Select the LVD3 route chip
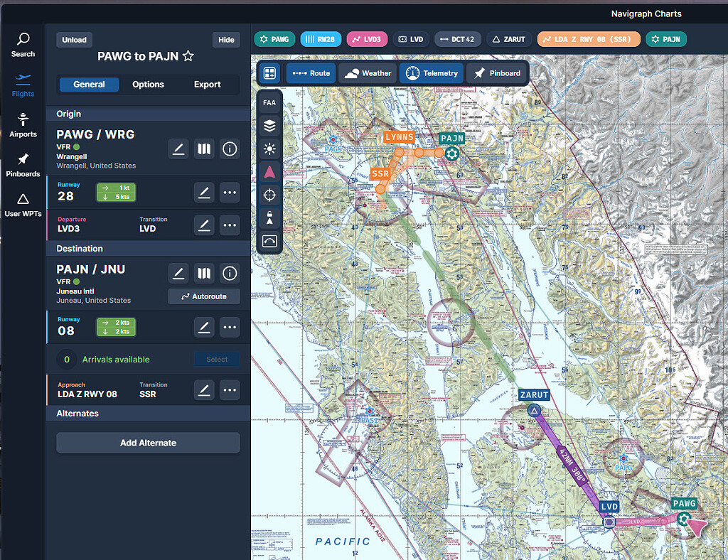Viewport: 728px width, 560px height. pos(367,39)
